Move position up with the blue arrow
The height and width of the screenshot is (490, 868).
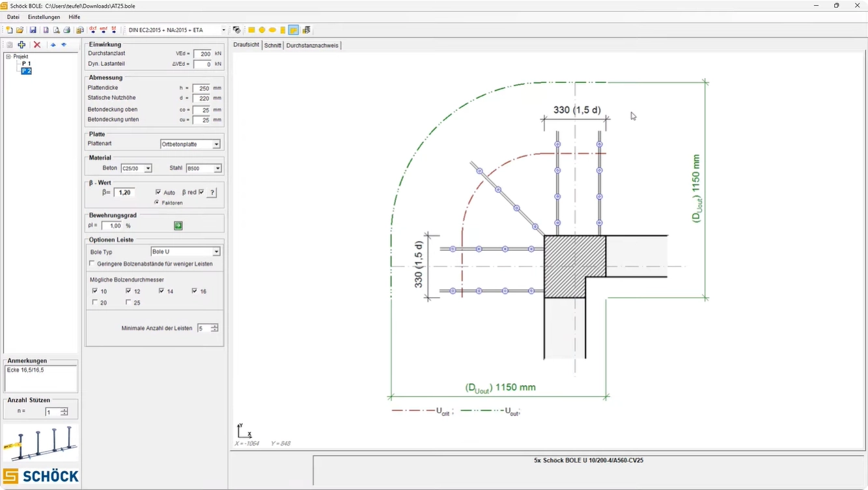[53, 45]
